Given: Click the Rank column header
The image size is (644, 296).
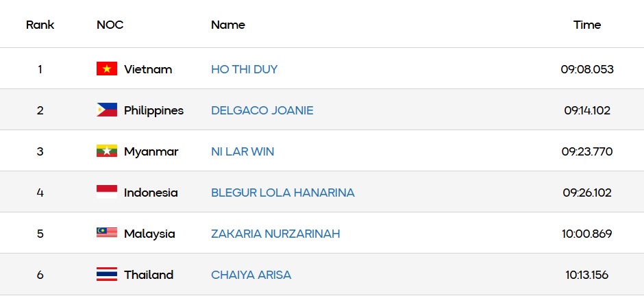Looking at the screenshot, I should pyautogui.click(x=40, y=25).
